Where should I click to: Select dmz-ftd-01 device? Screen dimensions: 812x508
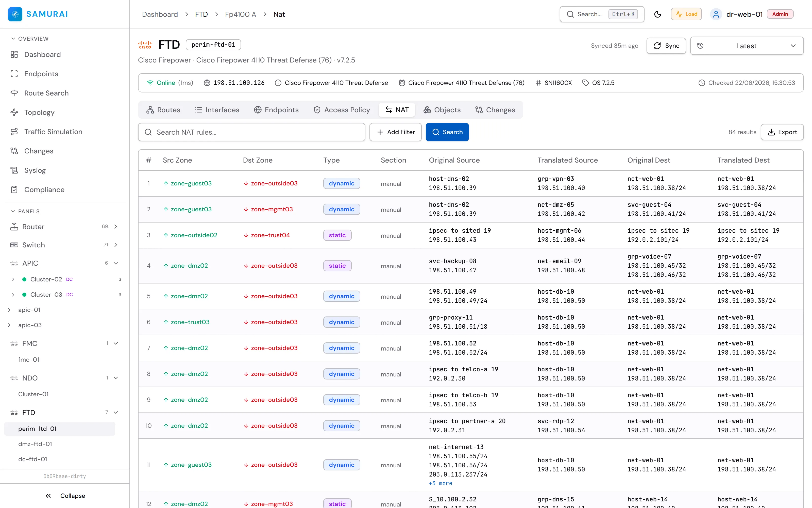pos(35,444)
